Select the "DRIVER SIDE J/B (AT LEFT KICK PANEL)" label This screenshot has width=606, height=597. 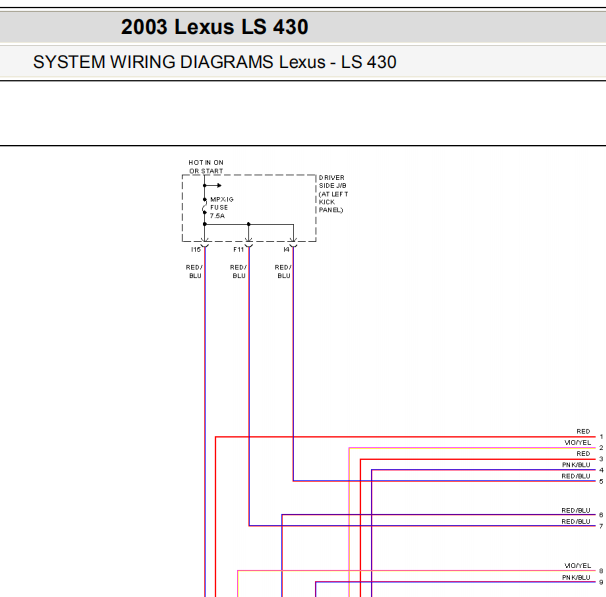[333, 194]
